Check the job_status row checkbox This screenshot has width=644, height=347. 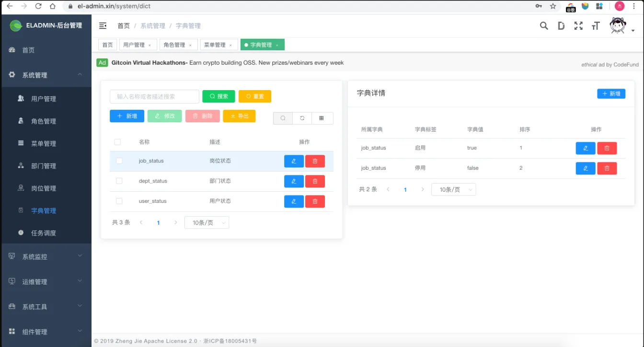(119, 161)
